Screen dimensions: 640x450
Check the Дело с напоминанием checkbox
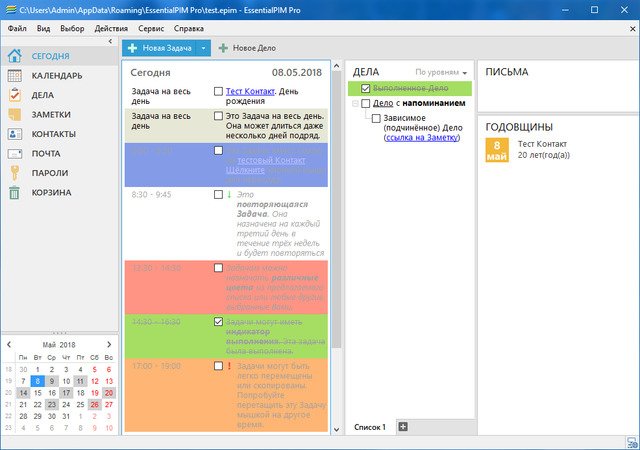[366, 103]
